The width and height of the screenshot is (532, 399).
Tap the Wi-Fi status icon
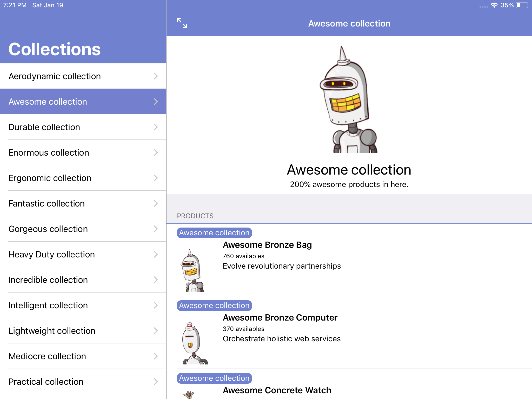494,5
